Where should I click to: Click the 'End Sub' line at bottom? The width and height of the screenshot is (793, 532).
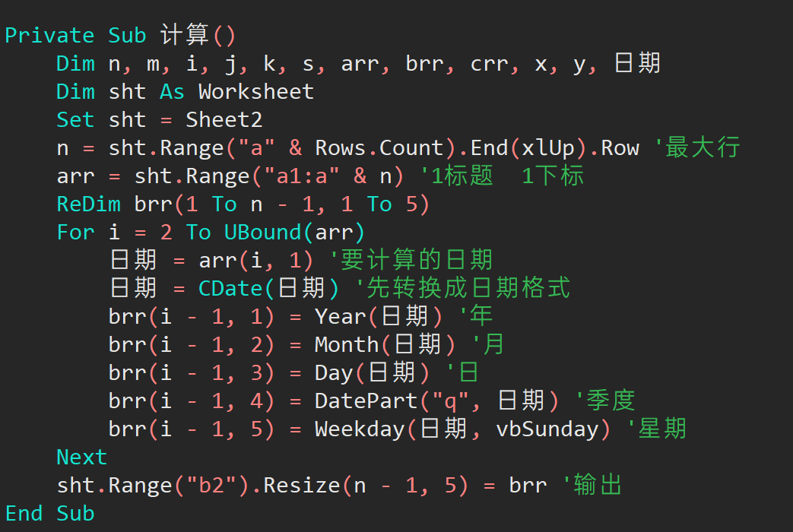coord(49,513)
